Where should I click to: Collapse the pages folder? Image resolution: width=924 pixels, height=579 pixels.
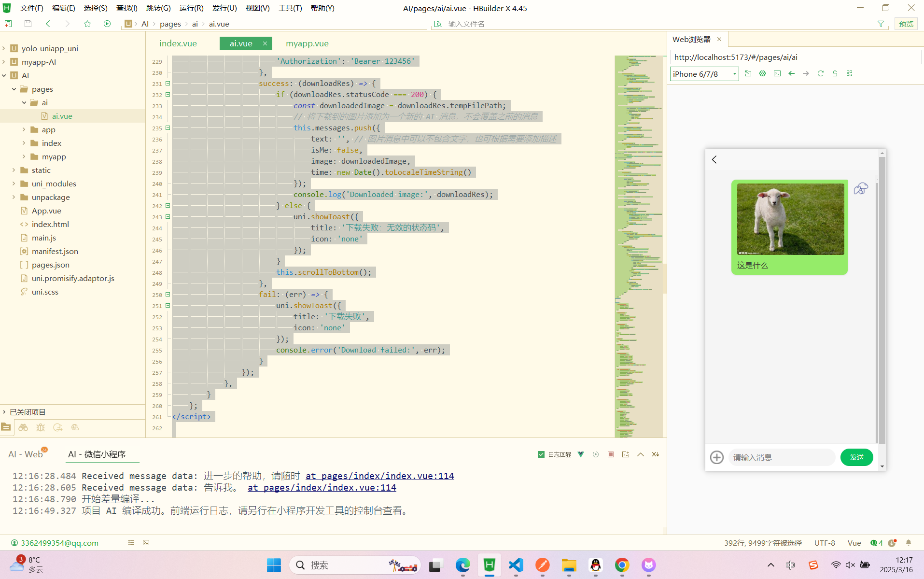point(14,89)
